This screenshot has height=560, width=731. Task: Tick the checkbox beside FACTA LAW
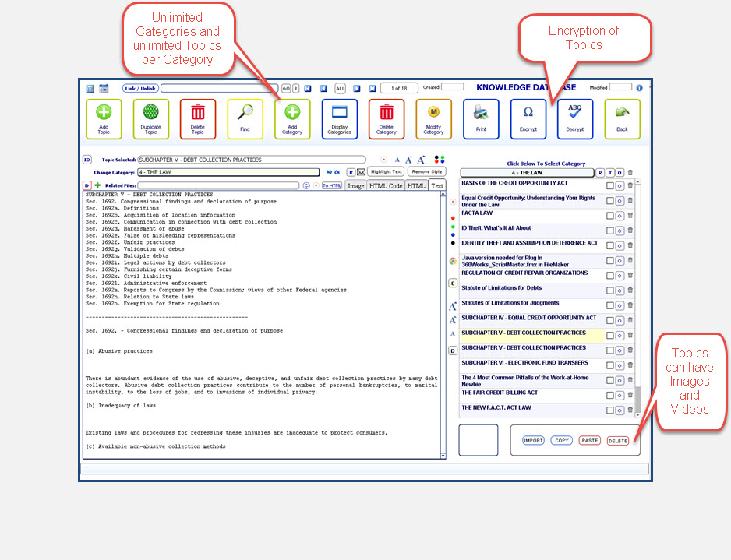pyautogui.click(x=610, y=216)
